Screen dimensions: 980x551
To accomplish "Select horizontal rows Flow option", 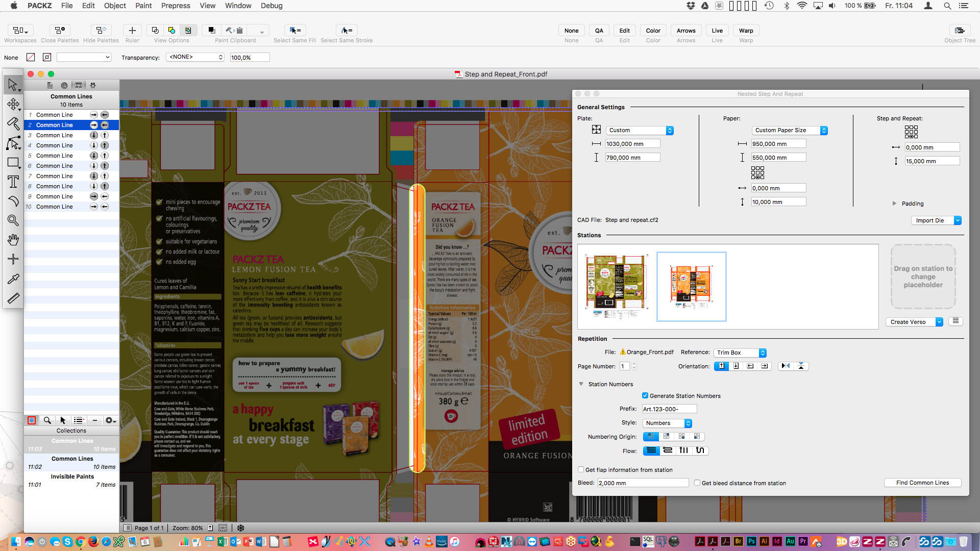I will pos(651,450).
